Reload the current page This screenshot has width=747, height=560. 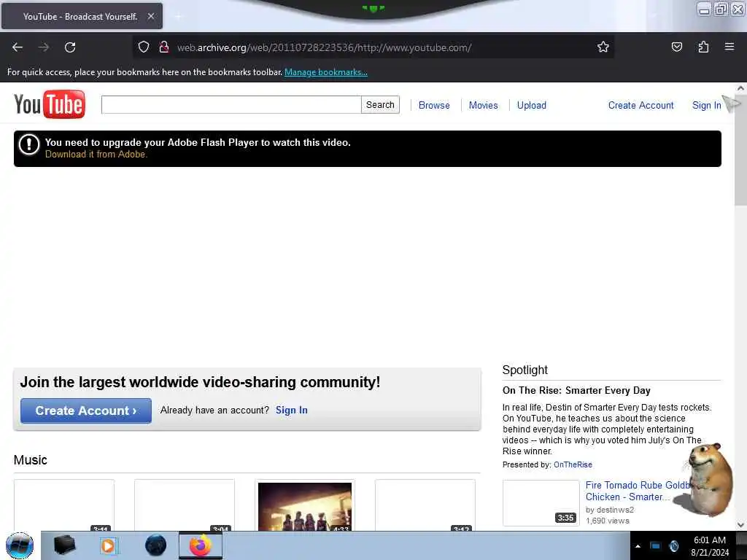[70, 47]
